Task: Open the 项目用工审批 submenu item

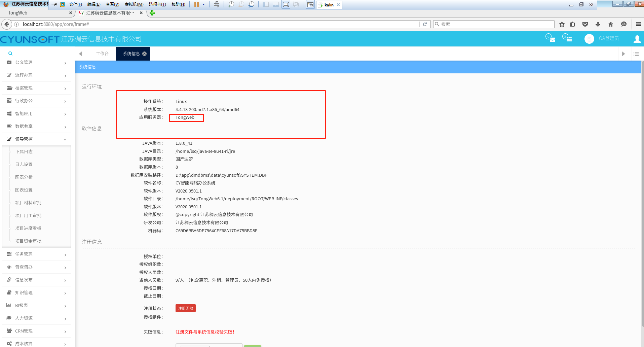Action: coord(28,216)
